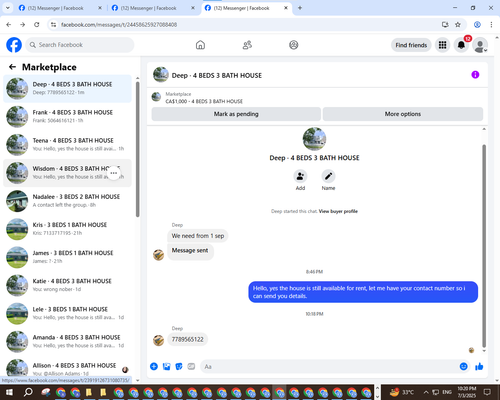Open the Facebook logo home link
This screenshot has width=500, height=400.
click(x=14, y=45)
